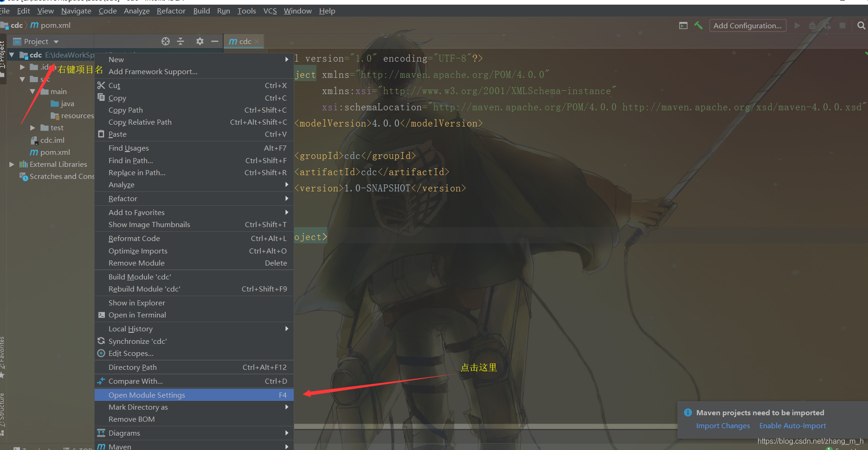
Task: Click the Open in Terminal icon
Action: [x=102, y=315]
